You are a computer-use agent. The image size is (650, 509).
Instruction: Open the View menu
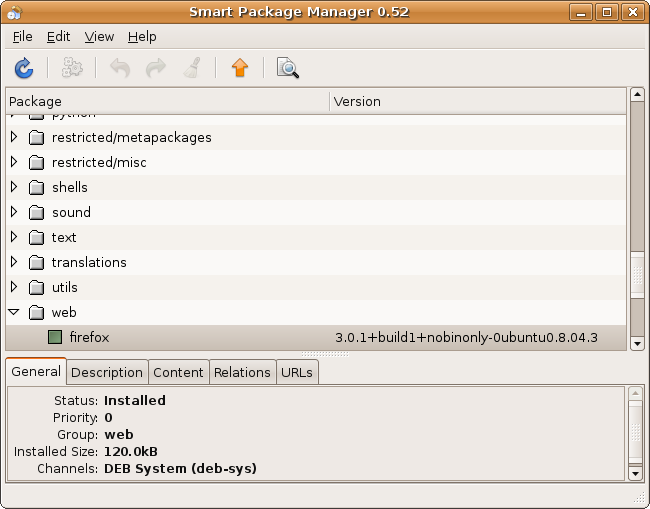[x=99, y=37]
